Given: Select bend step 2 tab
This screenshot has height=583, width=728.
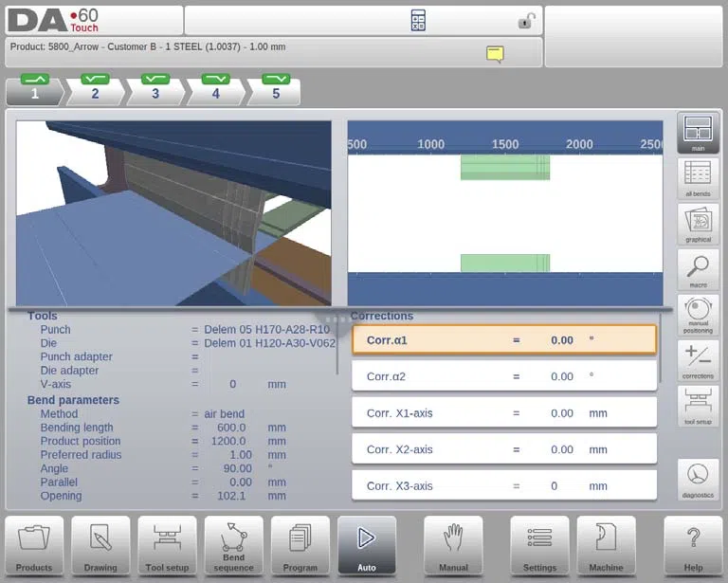Looking at the screenshot, I should [x=95, y=90].
